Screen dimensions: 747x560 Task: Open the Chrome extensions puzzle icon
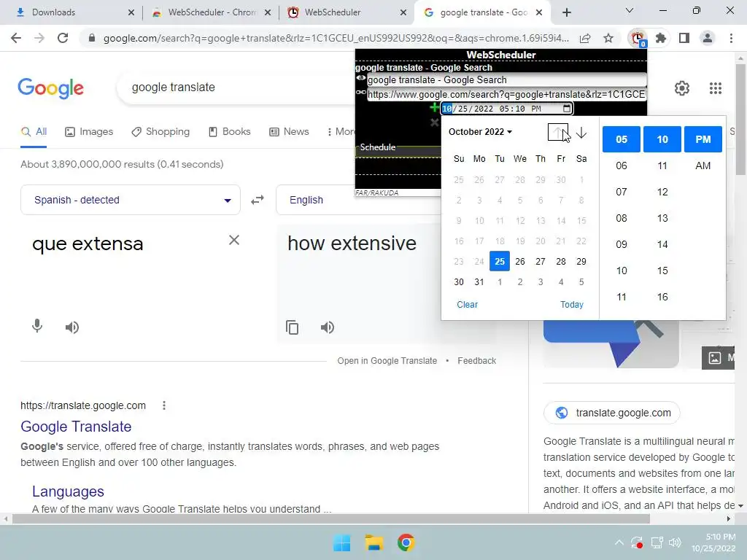661,38
